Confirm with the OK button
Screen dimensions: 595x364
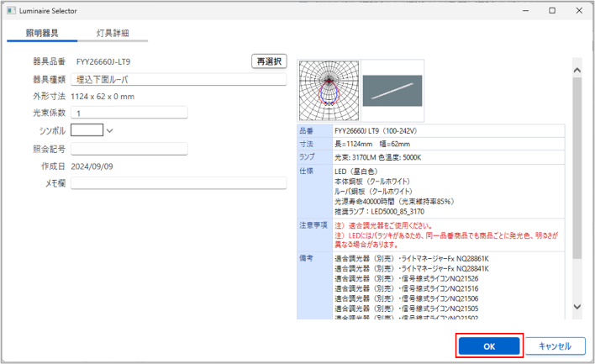pyautogui.click(x=490, y=346)
